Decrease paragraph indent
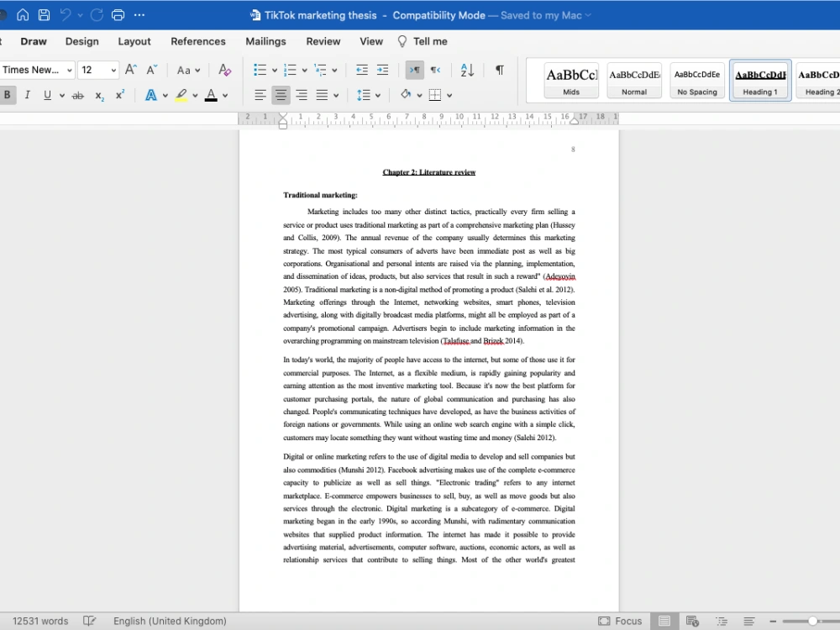This screenshot has width=840, height=630. click(x=361, y=70)
